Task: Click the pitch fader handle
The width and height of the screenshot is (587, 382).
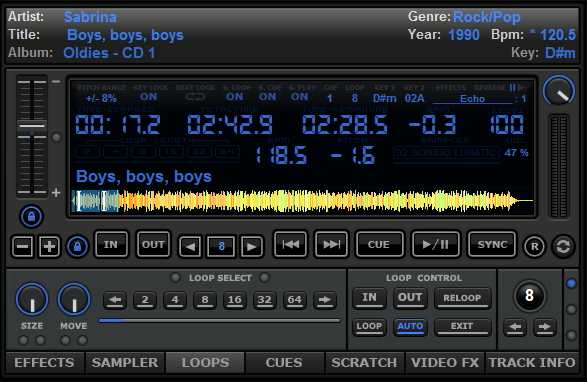Action: click(32, 126)
